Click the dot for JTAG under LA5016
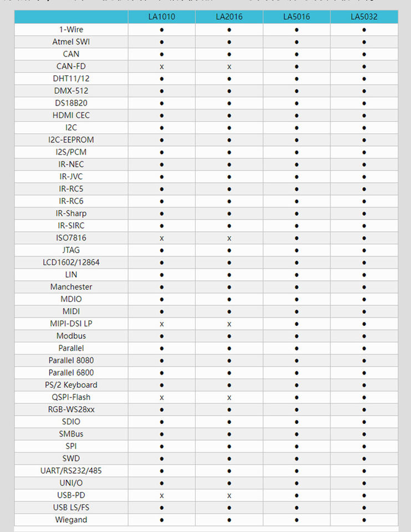Screen dimensions: 411x532 (297, 250)
